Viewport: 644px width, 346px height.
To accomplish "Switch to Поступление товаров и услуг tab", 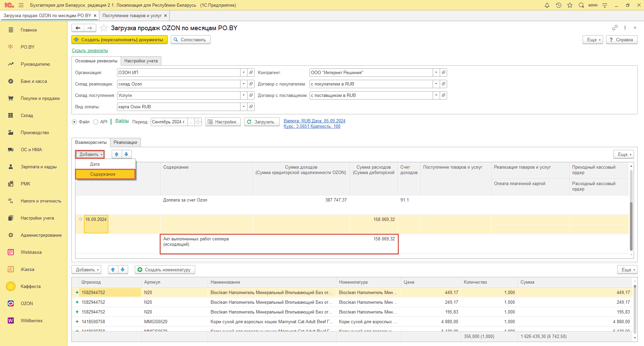I will [135, 15].
